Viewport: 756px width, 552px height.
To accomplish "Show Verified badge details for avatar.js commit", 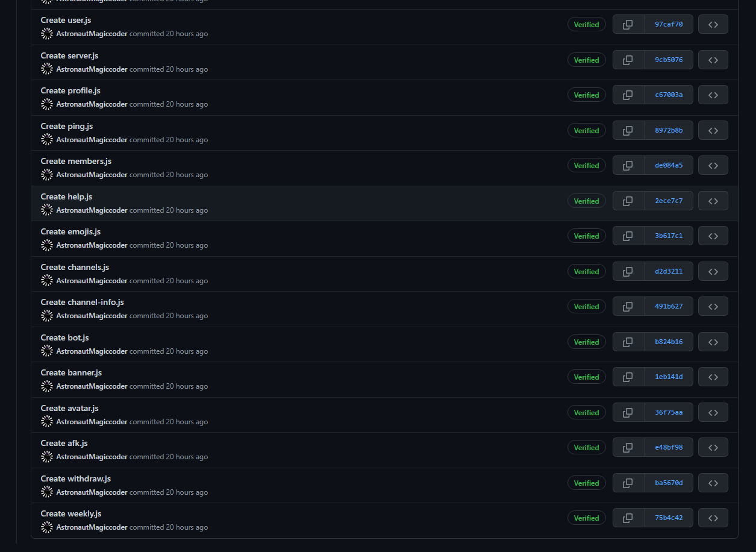I will (586, 412).
